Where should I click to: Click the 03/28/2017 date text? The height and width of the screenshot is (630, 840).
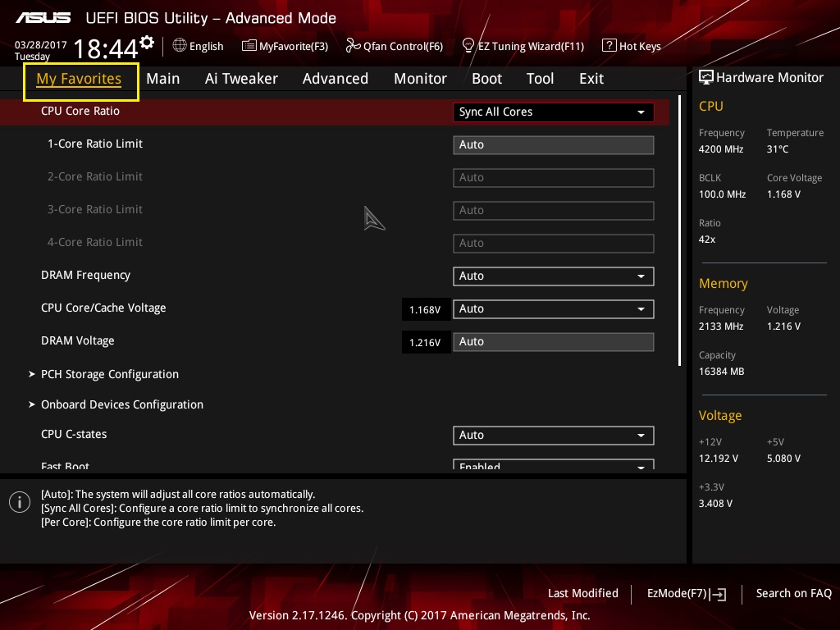click(x=41, y=44)
